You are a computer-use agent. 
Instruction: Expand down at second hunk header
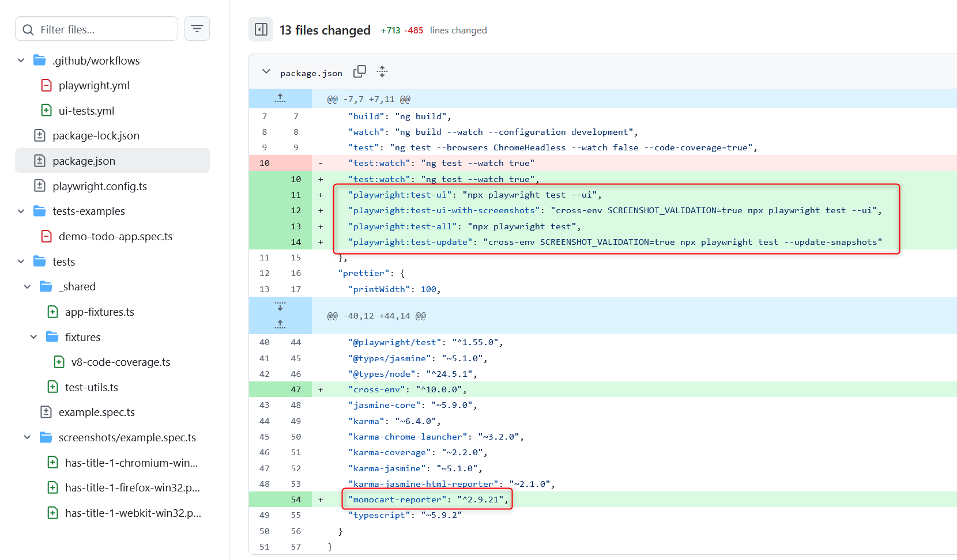[x=280, y=307]
